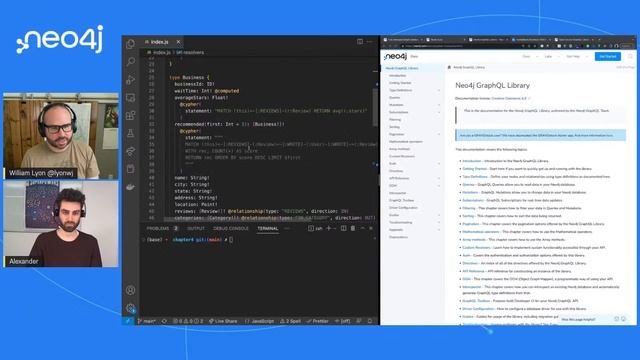Create a new terminal with the plus icon
The image size is (640, 360).
(329, 229)
